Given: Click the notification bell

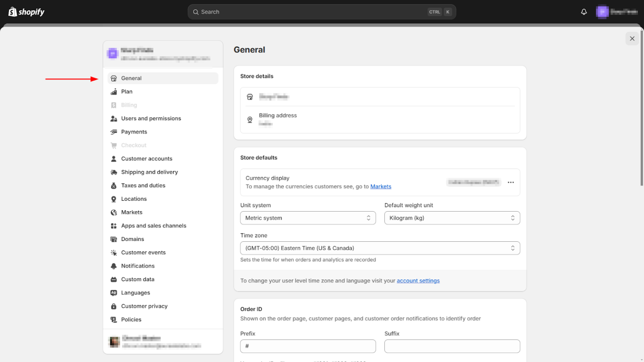Looking at the screenshot, I should point(584,12).
